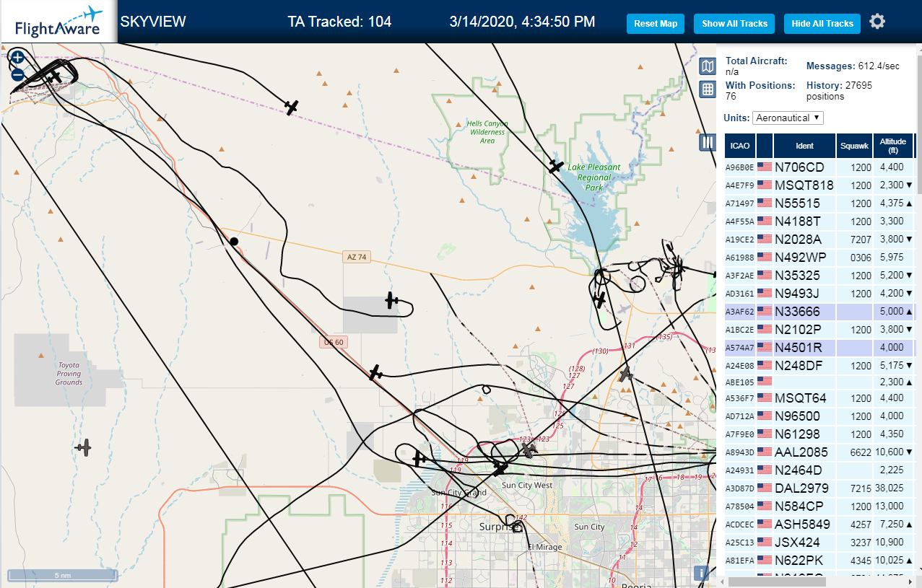Select aircraft N2464D row
The height and width of the screenshot is (588, 922).
[821, 470]
